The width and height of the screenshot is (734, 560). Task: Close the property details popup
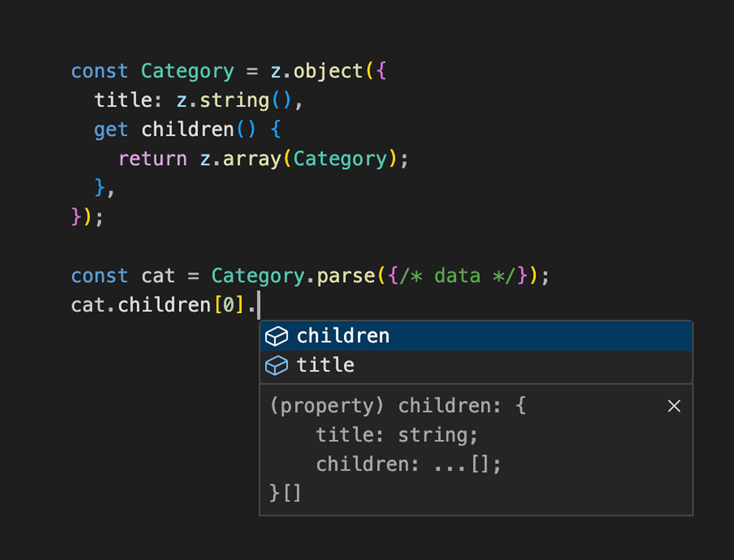(674, 406)
